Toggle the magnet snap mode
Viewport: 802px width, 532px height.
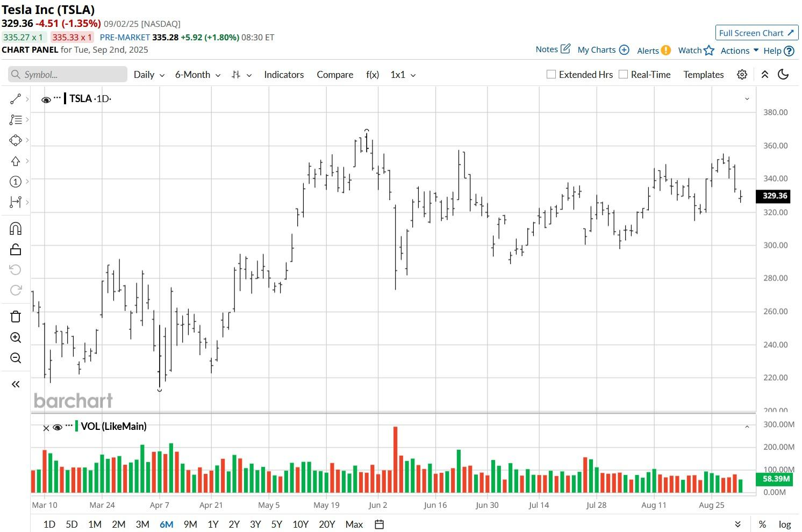coord(16,229)
